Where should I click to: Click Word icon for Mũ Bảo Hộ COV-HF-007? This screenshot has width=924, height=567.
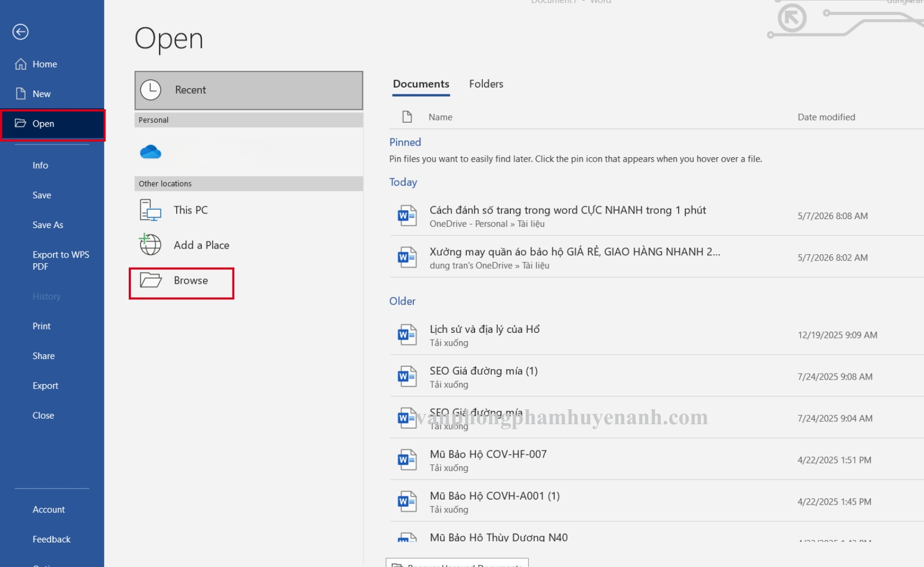tap(407, 459)
